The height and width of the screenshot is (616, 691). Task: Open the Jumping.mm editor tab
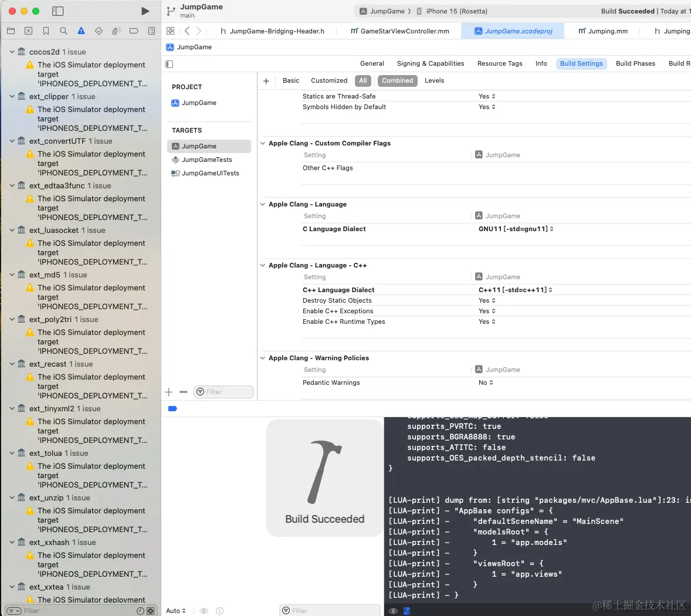(603, 31)
